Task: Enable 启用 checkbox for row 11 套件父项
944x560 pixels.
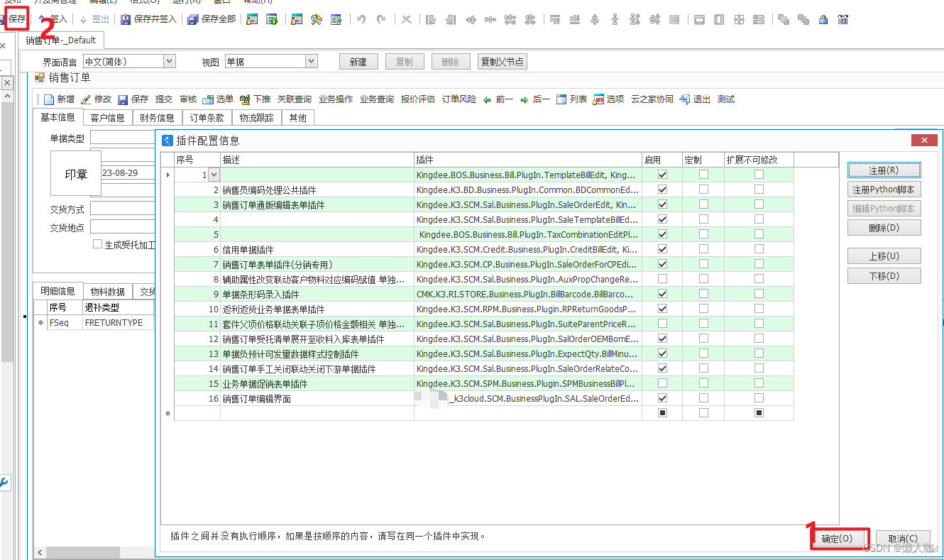Action: click(x=662, y=324)
